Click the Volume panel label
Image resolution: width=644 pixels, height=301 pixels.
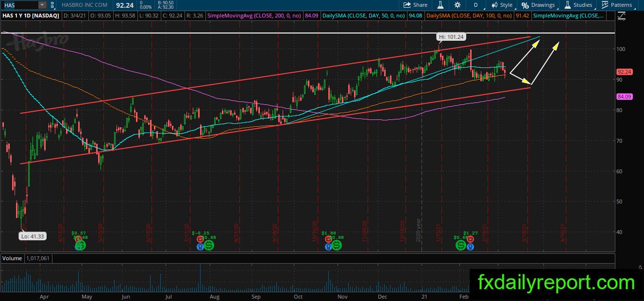point(12,258)
